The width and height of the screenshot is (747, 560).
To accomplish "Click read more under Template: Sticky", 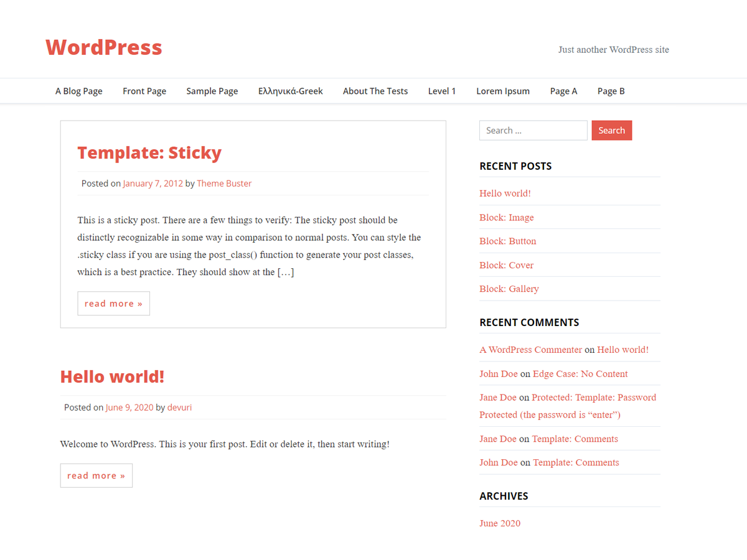I will coord(113,303).
